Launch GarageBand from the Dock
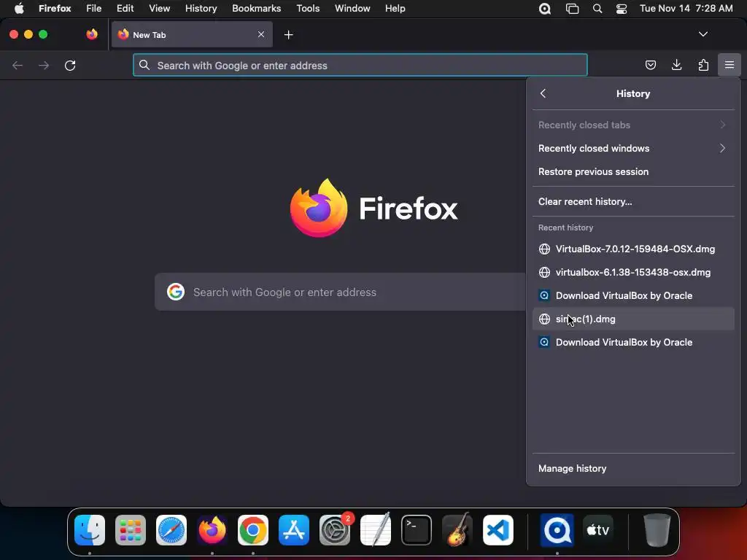The width and height of the screenshot is (747, 560). coord(457,530)
